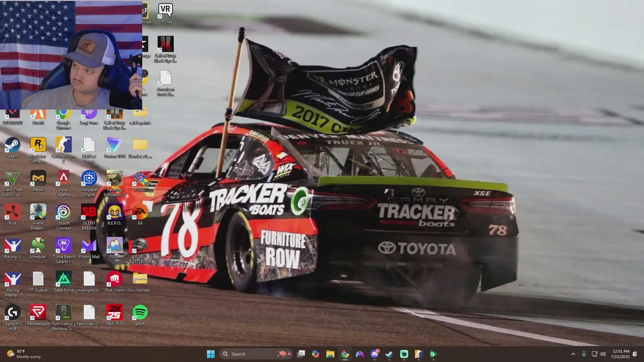Launch Tom Clancy's Rainbow Six shortcut
This screenshot has height=362, width=644.
[x=63, y=318]
